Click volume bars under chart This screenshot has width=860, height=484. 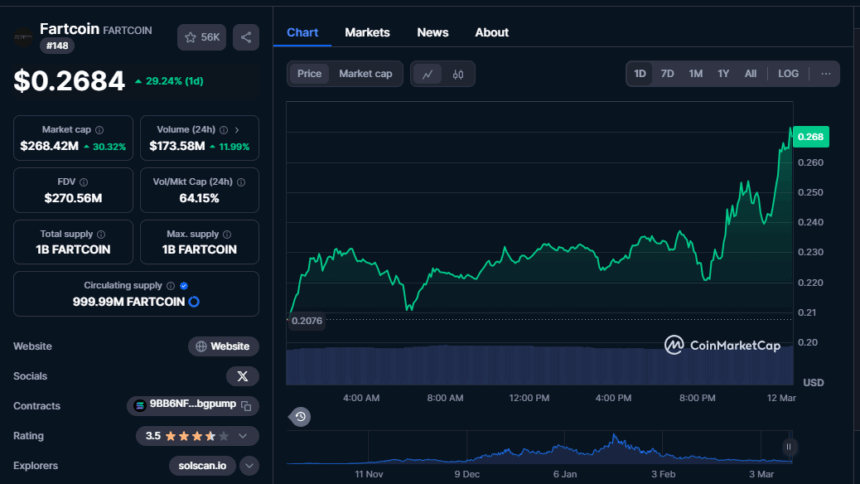[x=540, y=365]
